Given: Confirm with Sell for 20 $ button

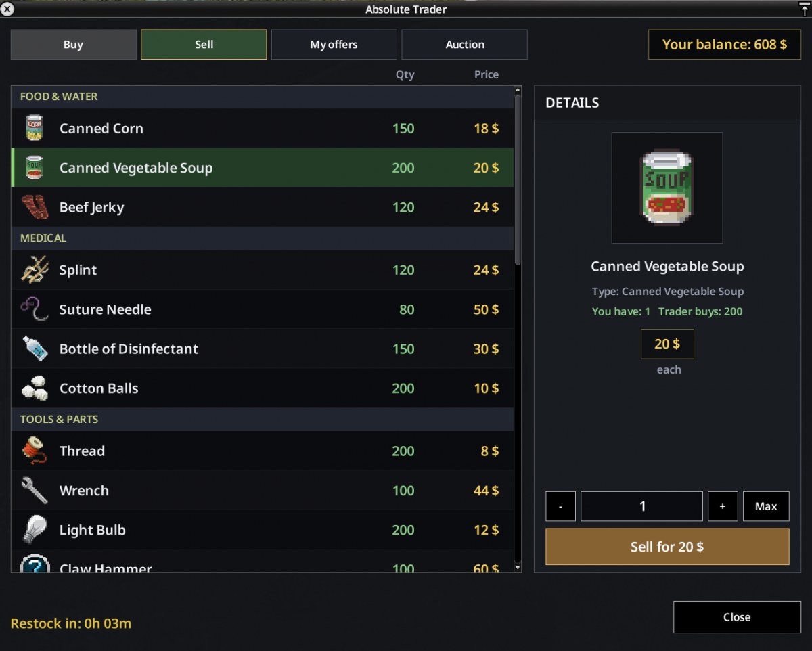Looking at the screenshot, I should pyautogui.click(x=667, y=547).
